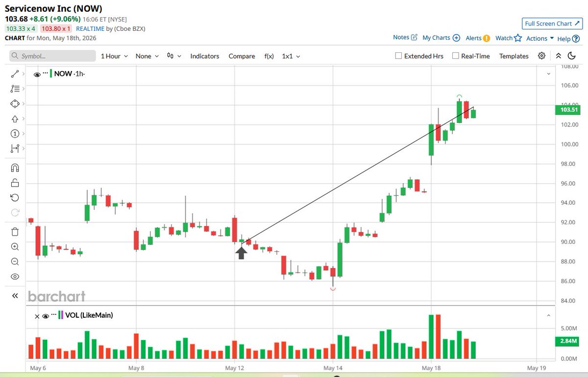Open VOL indicator more-options ellipsis

(54, 314)
